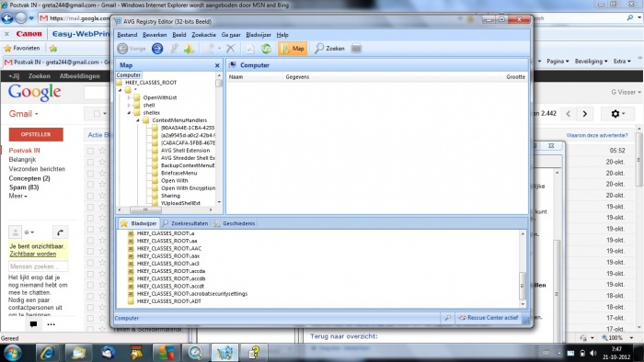Open the Beveiliging dropdown in IE

coord(591,61)
